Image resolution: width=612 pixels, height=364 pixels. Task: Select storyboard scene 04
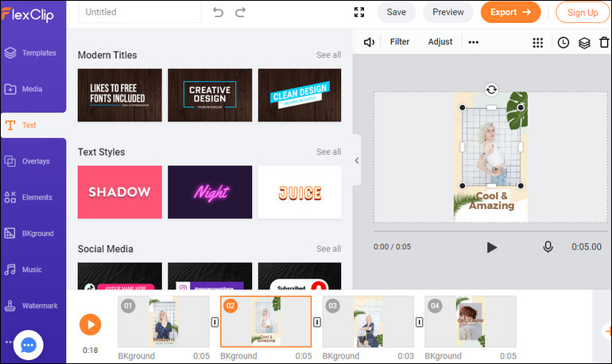pos(471,321)
